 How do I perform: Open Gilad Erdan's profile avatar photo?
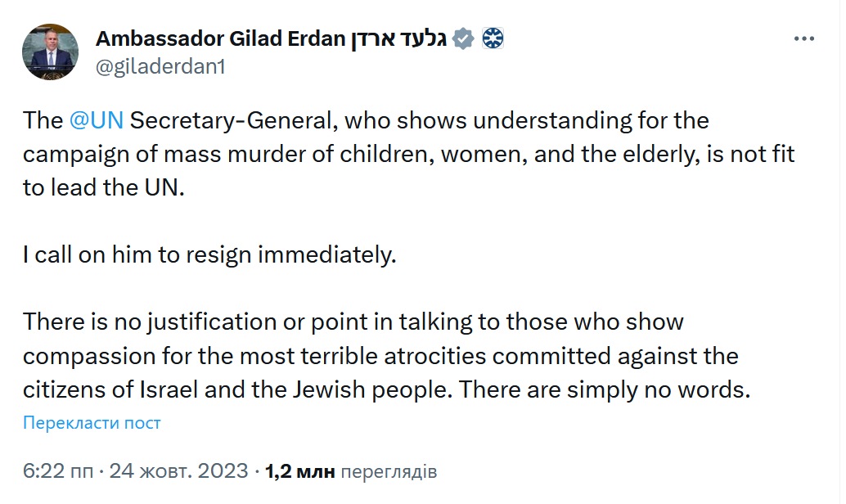[50, 52]
